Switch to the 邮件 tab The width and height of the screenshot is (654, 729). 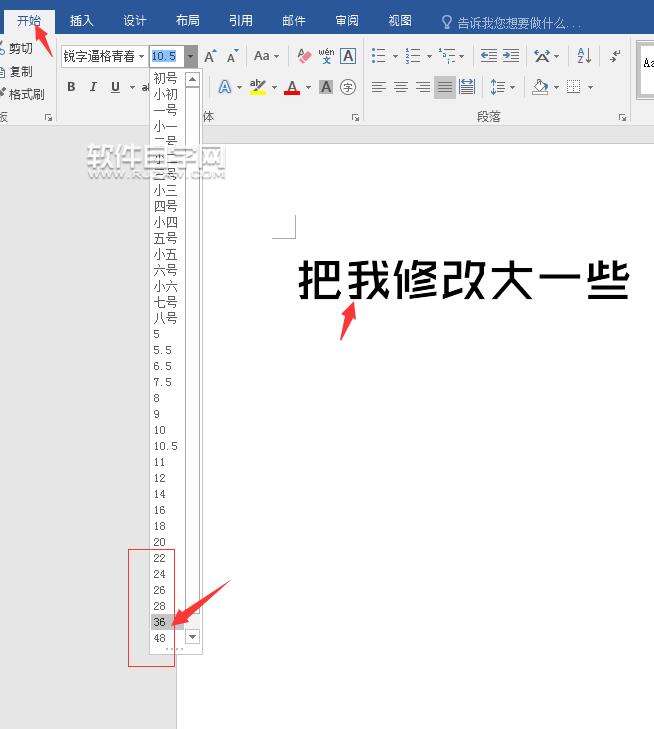click(294, 21)
